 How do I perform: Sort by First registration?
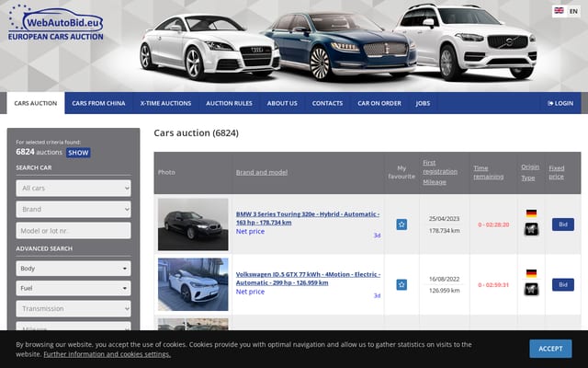440,167
